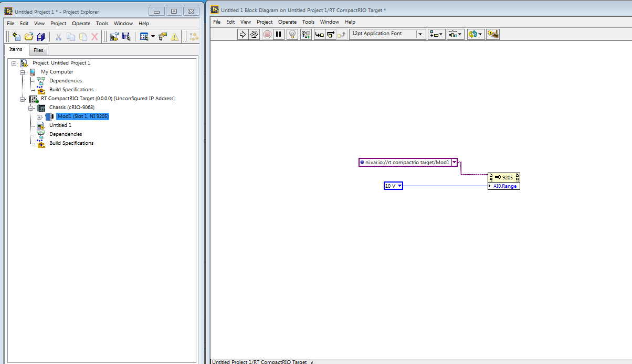Select Dependencies under My Computer
The image size is (632, 364).
tap(66, 81)
